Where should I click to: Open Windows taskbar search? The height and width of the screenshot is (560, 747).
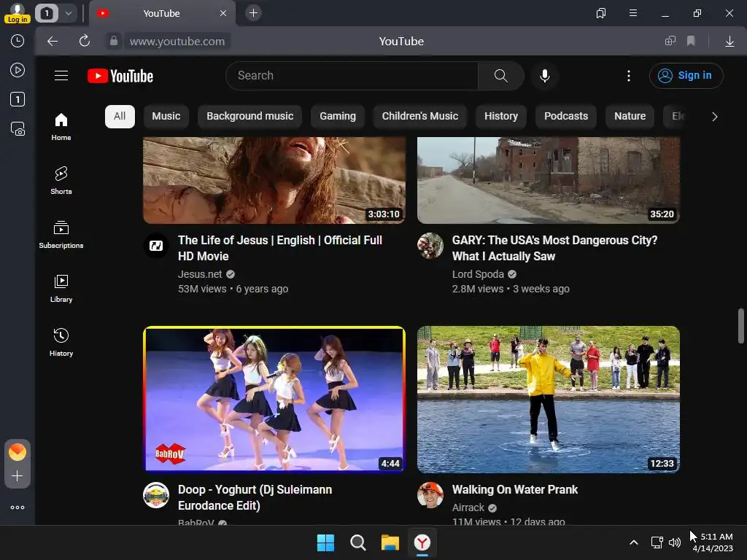point(357,542)
